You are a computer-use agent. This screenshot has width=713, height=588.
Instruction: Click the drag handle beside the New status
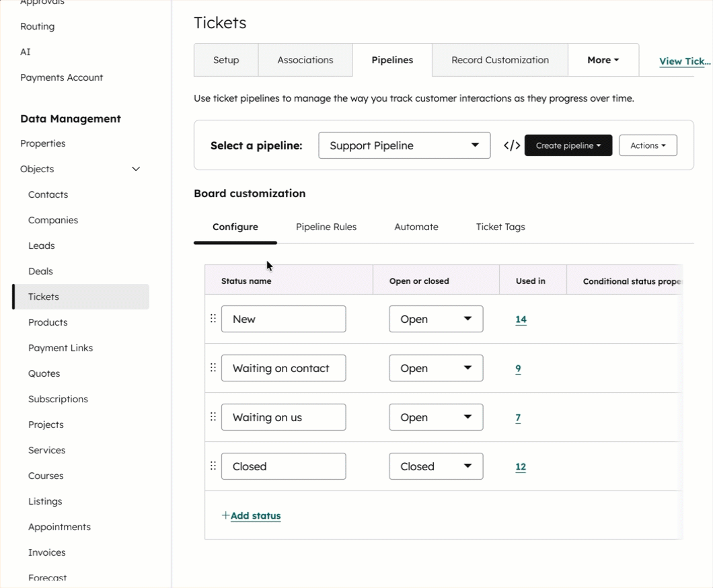pyautogui.click(x=213, y=318)
